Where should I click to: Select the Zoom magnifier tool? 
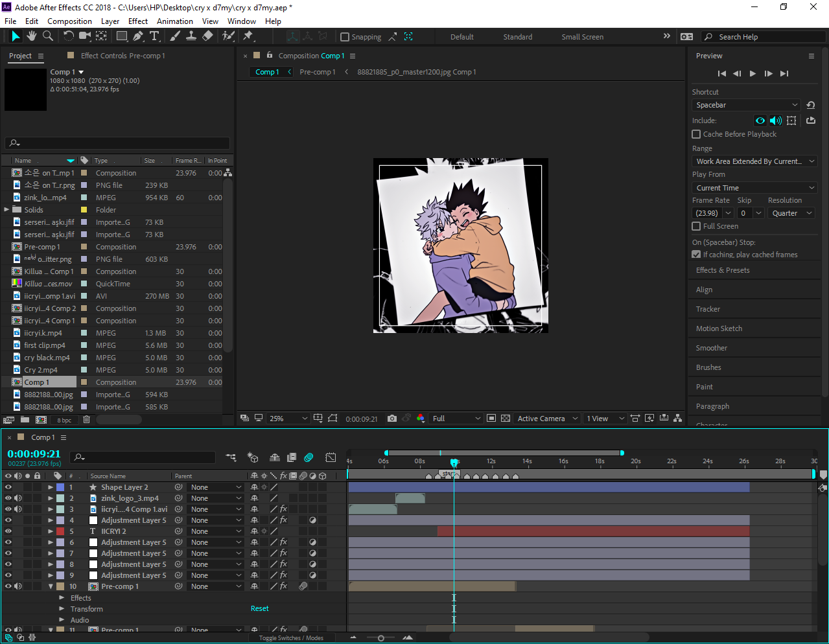(x=47, y=36)
